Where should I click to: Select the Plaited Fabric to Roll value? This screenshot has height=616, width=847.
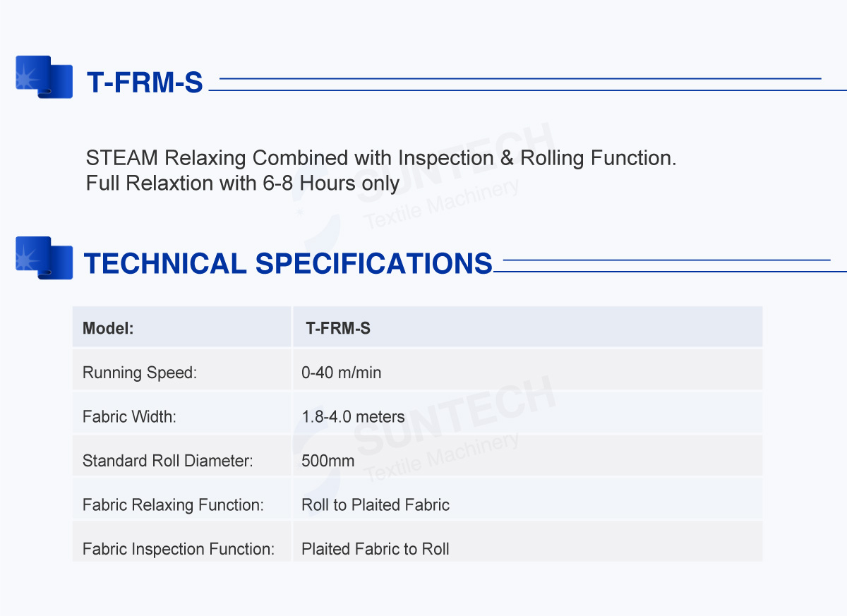[x=376, y=549]
